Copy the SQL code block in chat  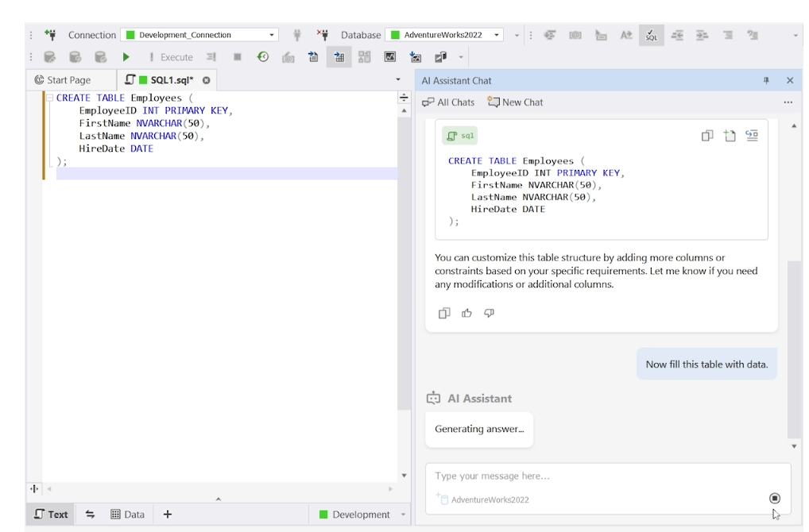707,136
